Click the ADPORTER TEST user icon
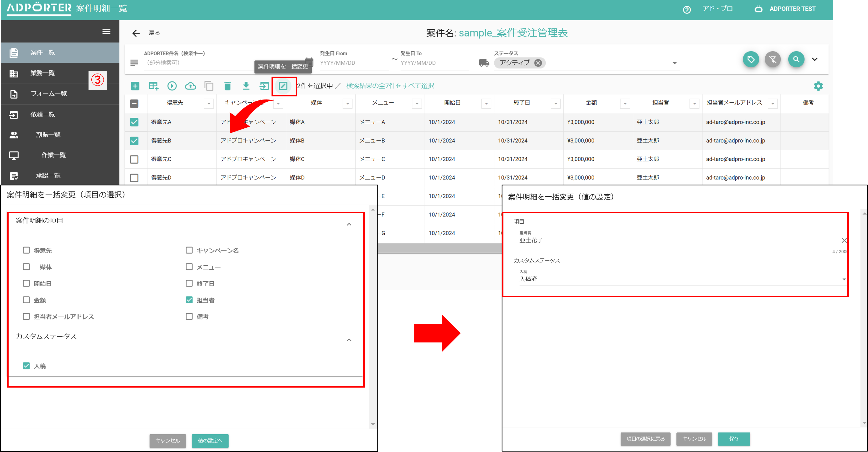868x452 pixels. tap(758, 9)
